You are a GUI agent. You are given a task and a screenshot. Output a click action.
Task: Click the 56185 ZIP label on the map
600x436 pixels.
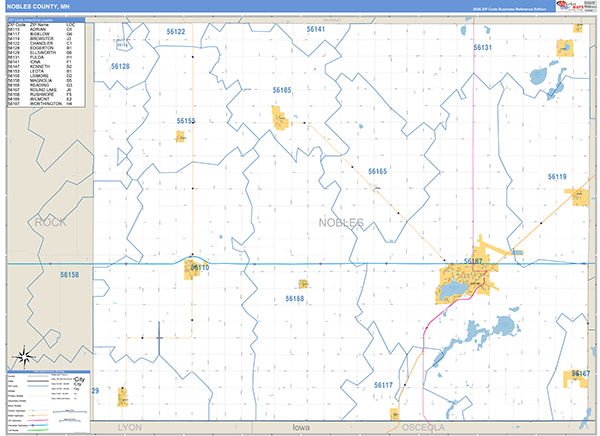[x=282, y=90]
